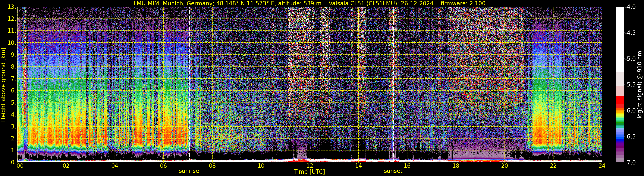The width and height of the screenshot is (644, 176).
Task: Click the colorbar tick label -4.0
Action: pyautogui.click(x=630, y=7)
